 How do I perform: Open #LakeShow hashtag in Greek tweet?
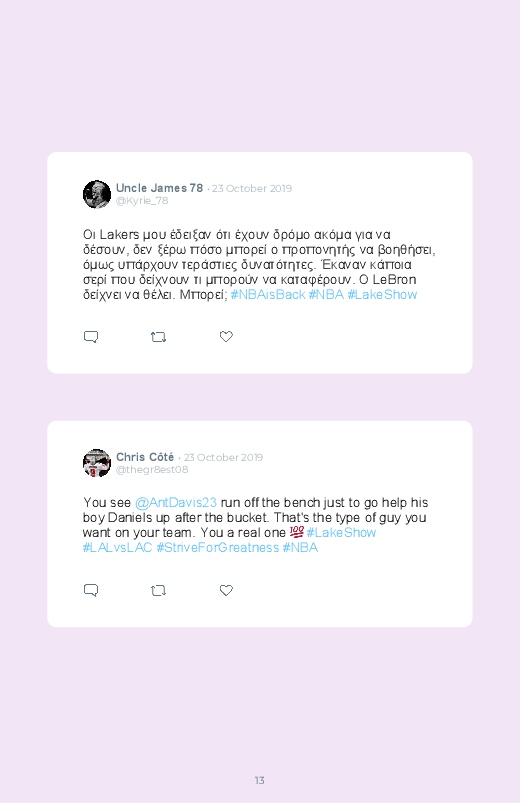(x=382, y=294)
